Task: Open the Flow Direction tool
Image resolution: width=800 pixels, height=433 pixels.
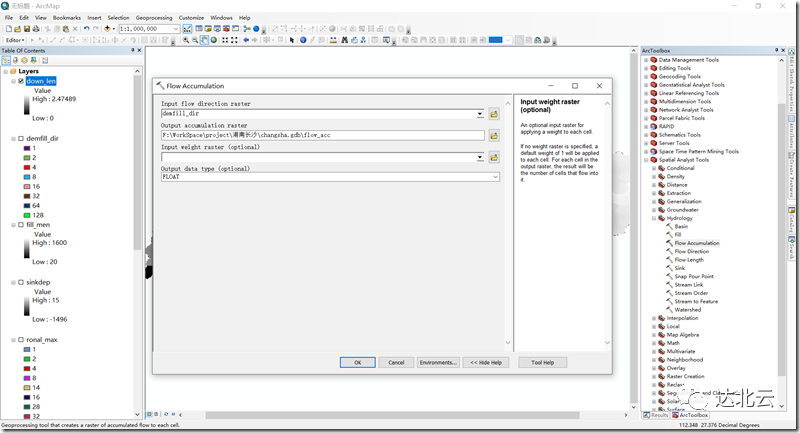Action: [x=691, y=251]
